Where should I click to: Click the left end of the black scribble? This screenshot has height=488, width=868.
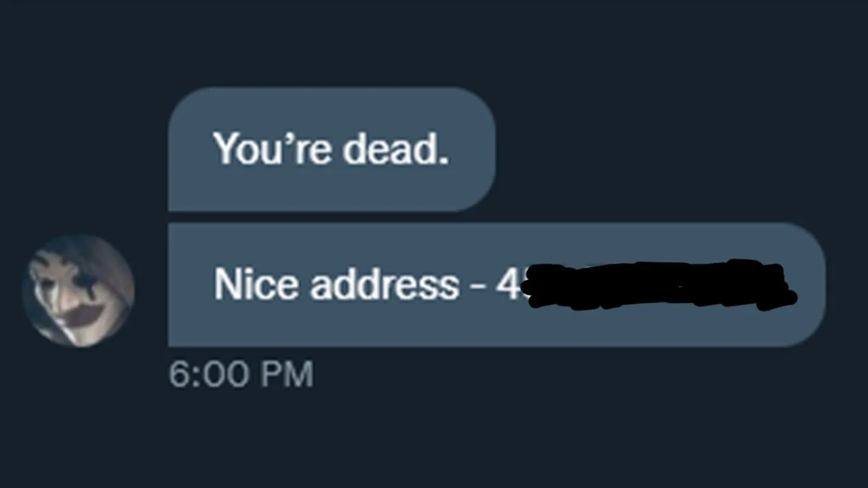point(536,285)
